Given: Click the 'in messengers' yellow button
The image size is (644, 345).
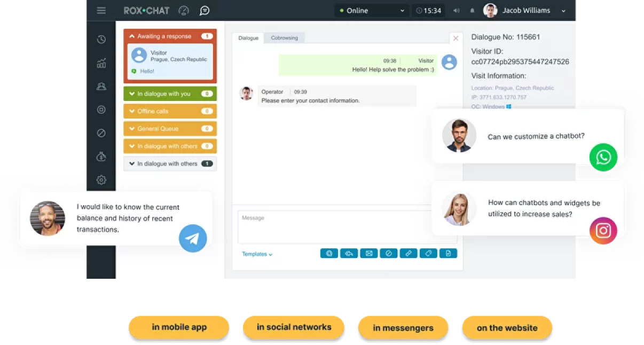Looking at the screenshot, I should coord(403,328).
